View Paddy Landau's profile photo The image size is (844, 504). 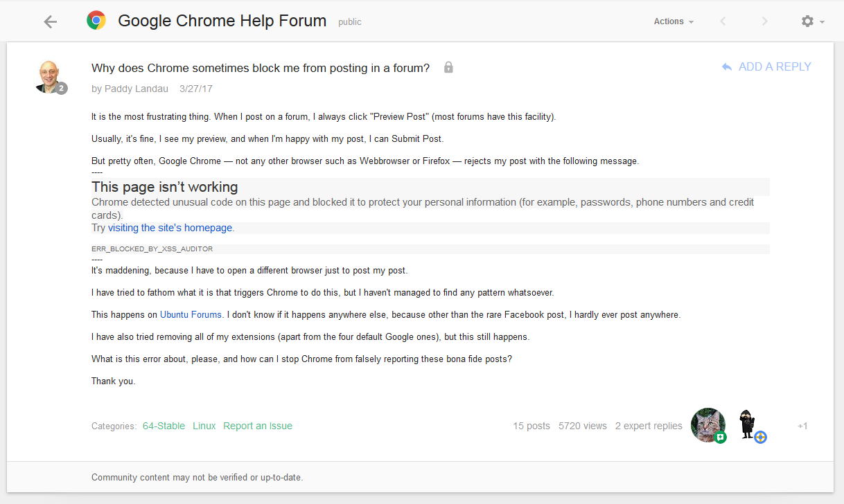coord(49,76)
